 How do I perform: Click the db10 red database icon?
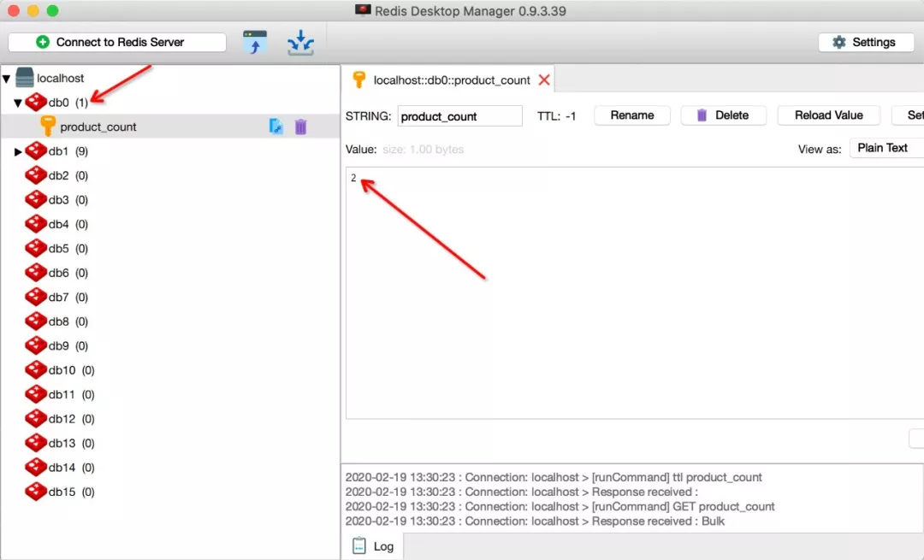(35, 370)
